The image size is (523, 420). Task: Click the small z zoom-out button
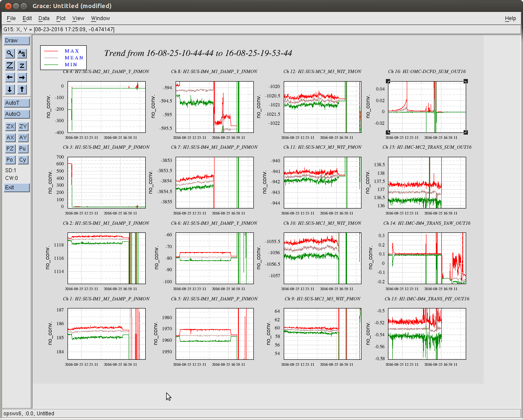22,65
